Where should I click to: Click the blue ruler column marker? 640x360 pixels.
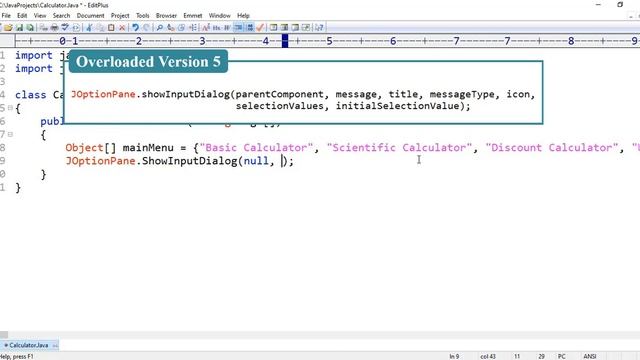tap(285, 41)
